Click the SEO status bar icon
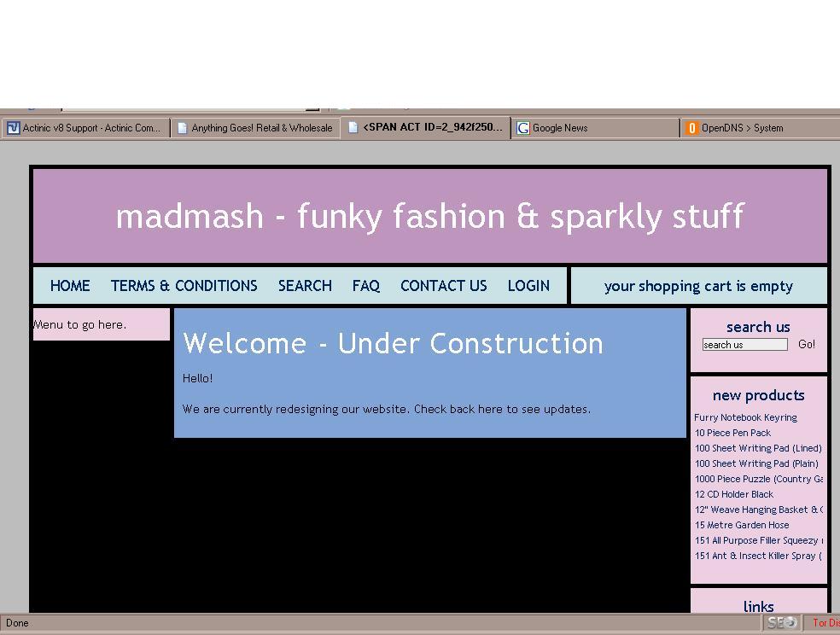This screenshot has height=635, width=840. click(x=782, y=623)
